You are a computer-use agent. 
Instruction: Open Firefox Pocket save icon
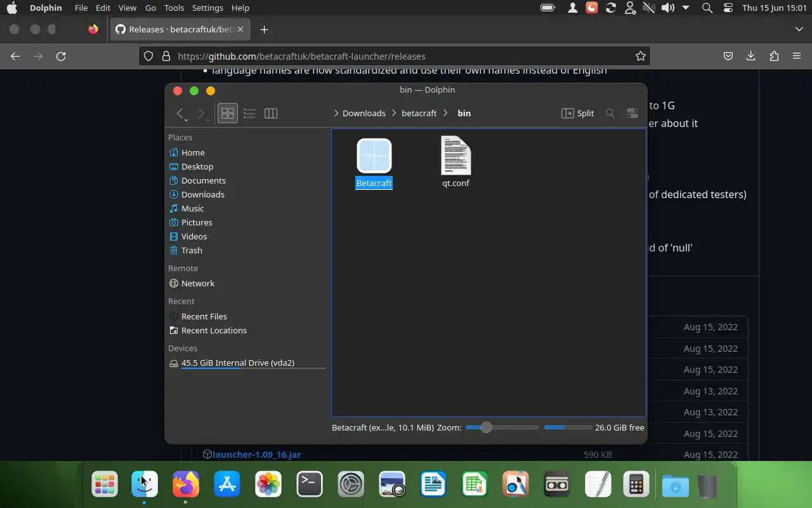tap(728, 56)
